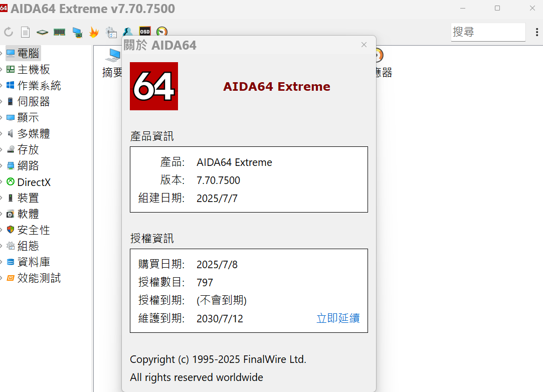The height and width of the screenshot is (392, 543).
Task: Click the memory module toolbar icon
Action: pyautogui.click(x=60, y=32)
